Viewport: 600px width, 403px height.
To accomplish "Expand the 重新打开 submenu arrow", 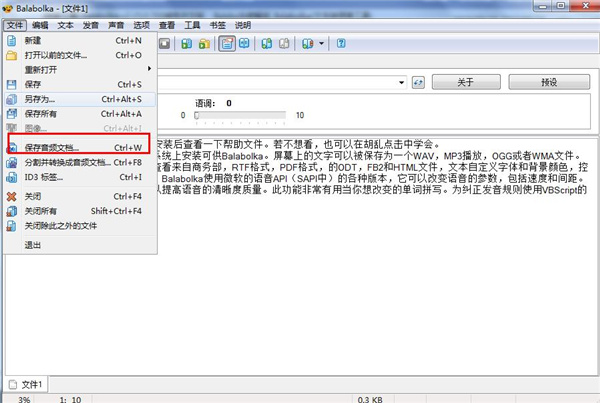I will click(150, 69).
